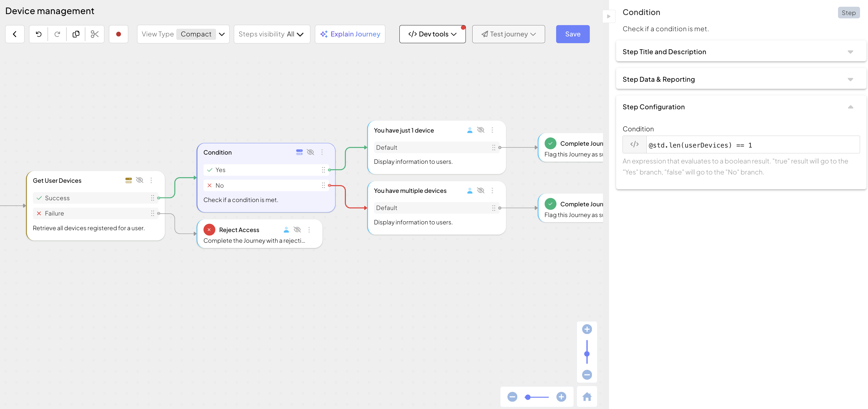Open the Condition step's three-dot menu

pos(322,152)
